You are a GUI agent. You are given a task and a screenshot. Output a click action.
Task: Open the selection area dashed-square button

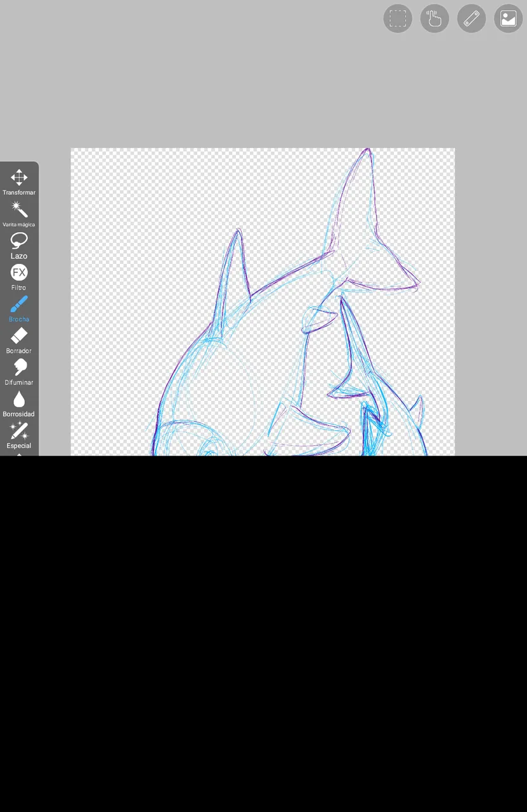coord(398,18)
